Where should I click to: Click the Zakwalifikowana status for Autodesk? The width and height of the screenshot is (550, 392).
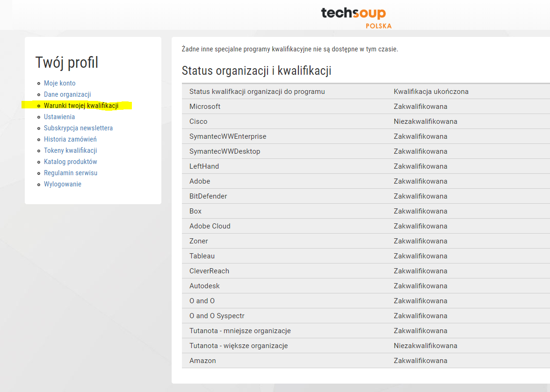[420, 286]
